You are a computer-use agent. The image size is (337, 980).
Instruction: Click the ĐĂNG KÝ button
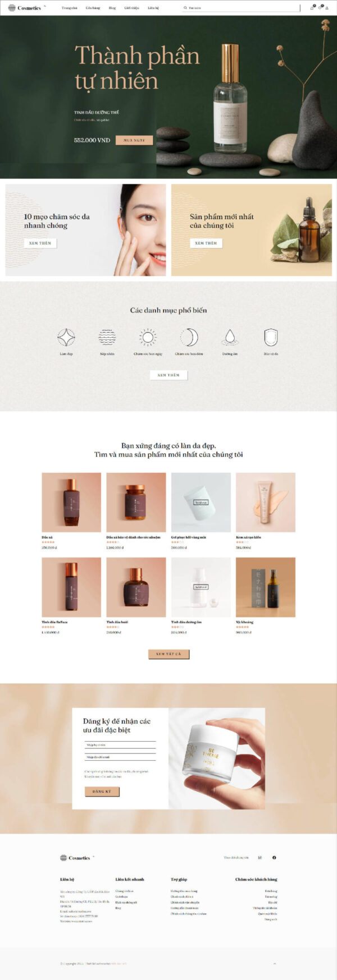[102, 792]
